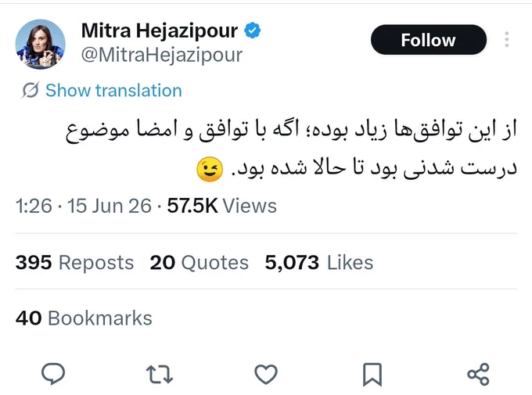Tap the repost arrows icon
This screenshot has width=532, height=395.
(x=160, y=374)
